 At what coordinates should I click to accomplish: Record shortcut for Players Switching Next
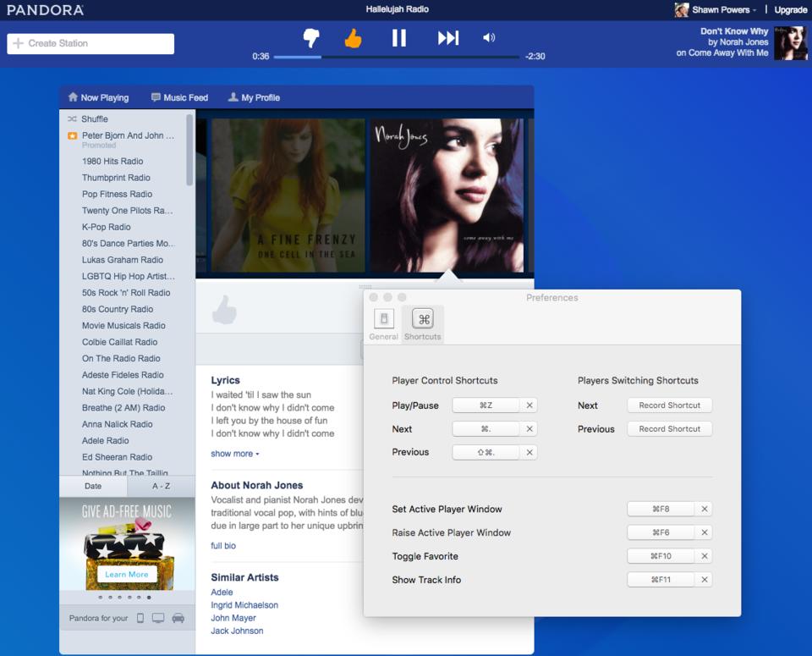(x=669, y=405)
